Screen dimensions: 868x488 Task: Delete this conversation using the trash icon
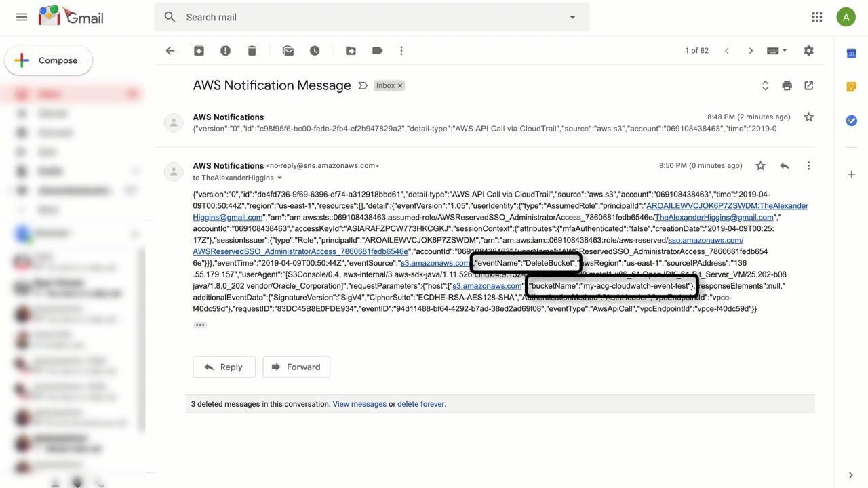(252, 51)
